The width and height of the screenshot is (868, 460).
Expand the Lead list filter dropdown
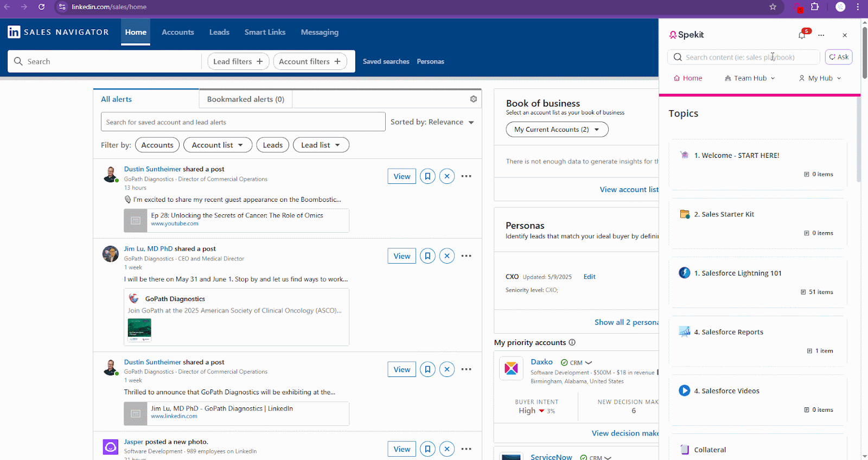coord(321,145)
